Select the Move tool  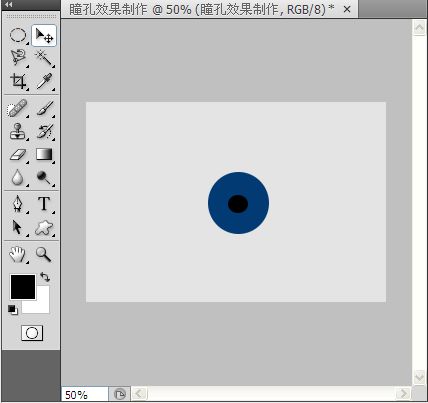[44, 35]
